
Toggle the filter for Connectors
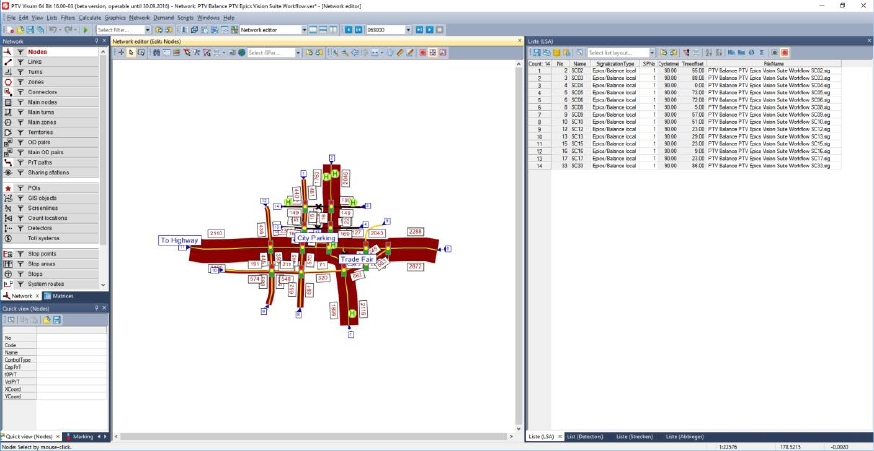[20, 92]
